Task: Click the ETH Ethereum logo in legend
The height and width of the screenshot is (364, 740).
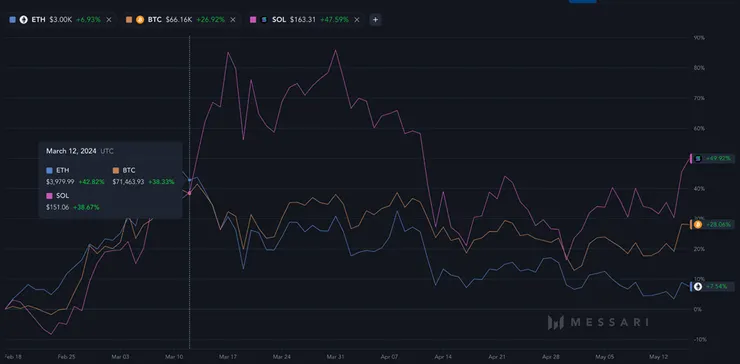Action: [x=23, y=20]
